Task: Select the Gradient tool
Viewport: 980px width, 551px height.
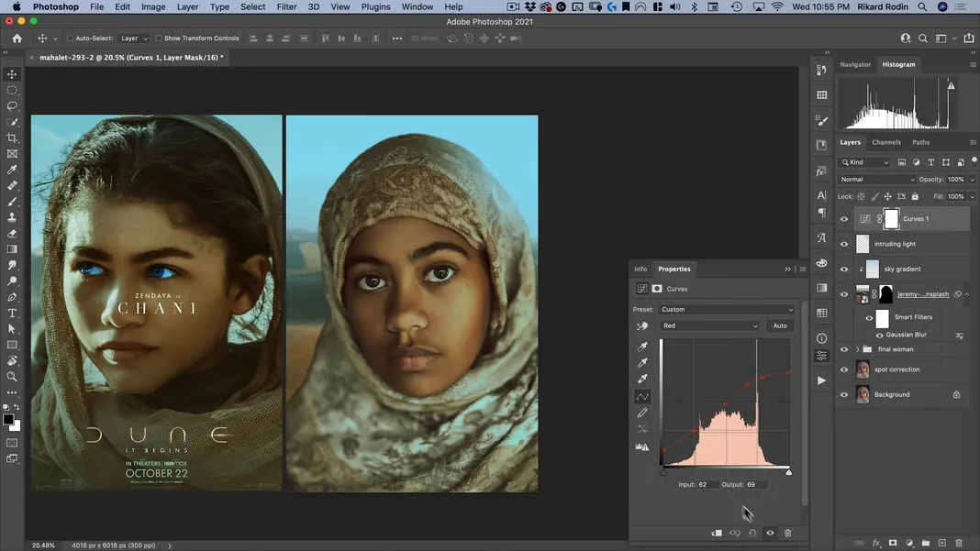Action: tap(12, 249)
